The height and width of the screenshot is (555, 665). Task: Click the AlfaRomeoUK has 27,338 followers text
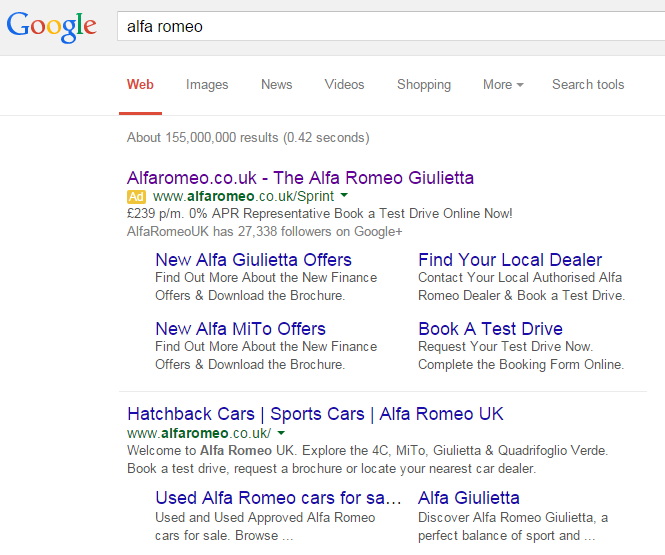point(264,231)
